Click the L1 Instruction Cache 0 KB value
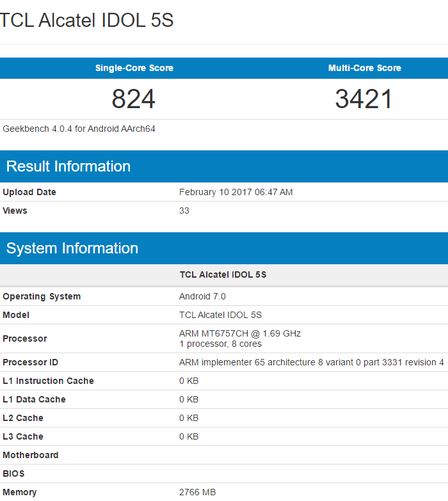 click(189, 381)
